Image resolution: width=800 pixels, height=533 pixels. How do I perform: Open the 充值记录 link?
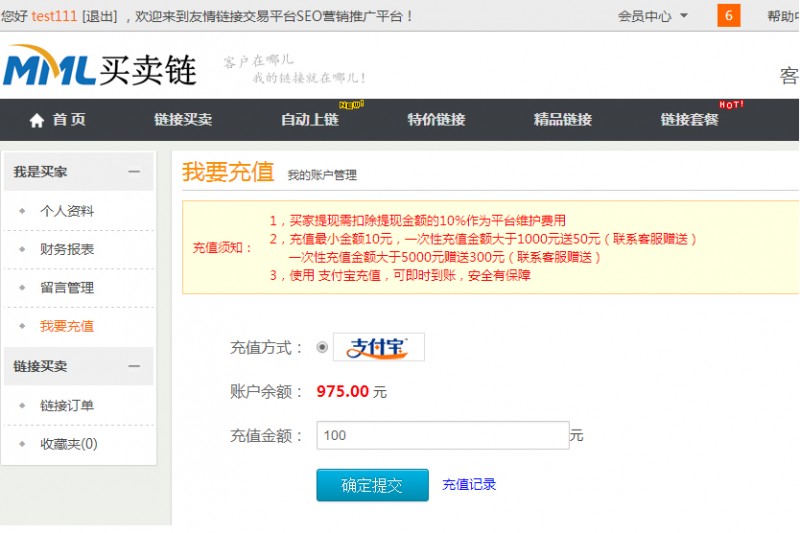click(469, 485)
